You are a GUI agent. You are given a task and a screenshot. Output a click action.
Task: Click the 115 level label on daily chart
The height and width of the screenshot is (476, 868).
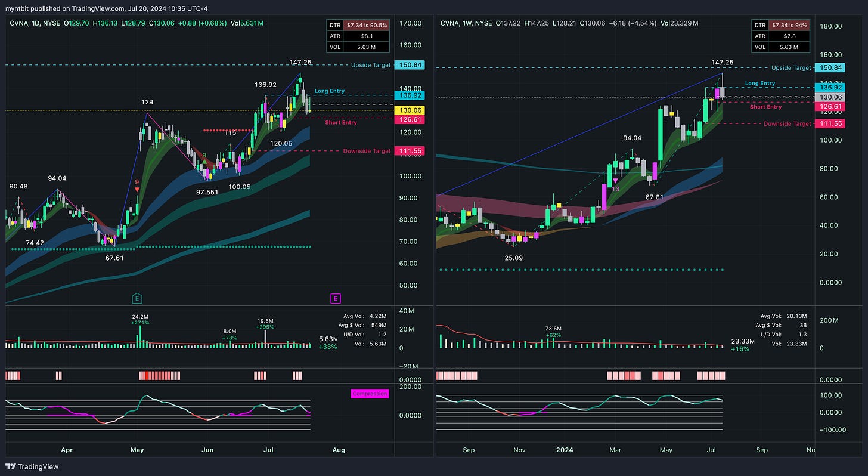click(x=230, y=133)
